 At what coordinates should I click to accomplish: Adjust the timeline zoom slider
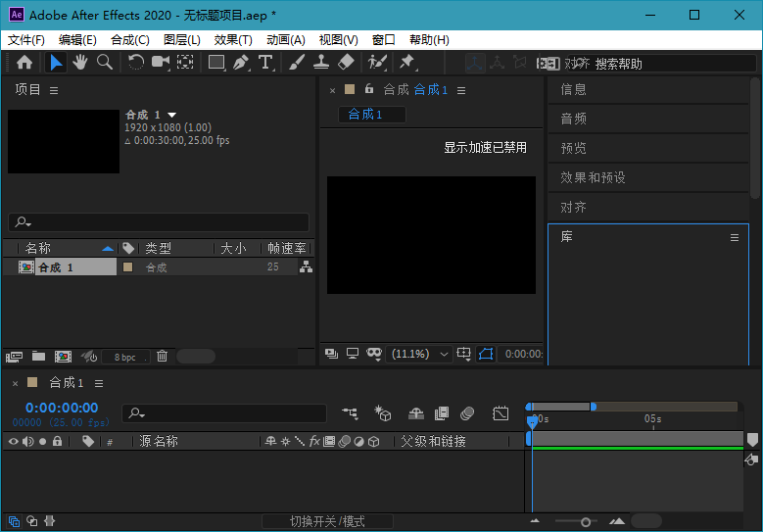pos(586,521)
